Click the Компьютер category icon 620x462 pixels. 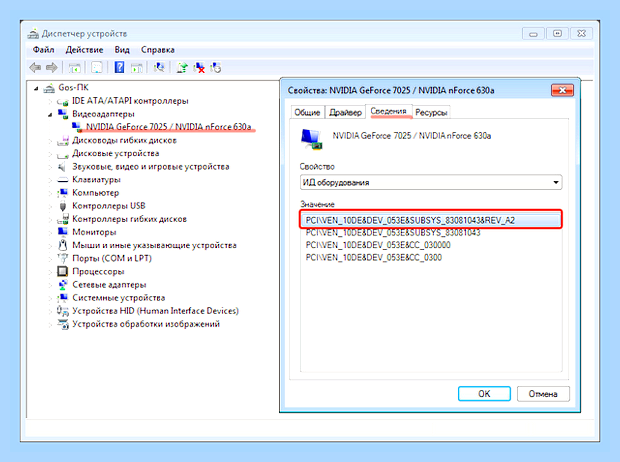pos(62,193)
